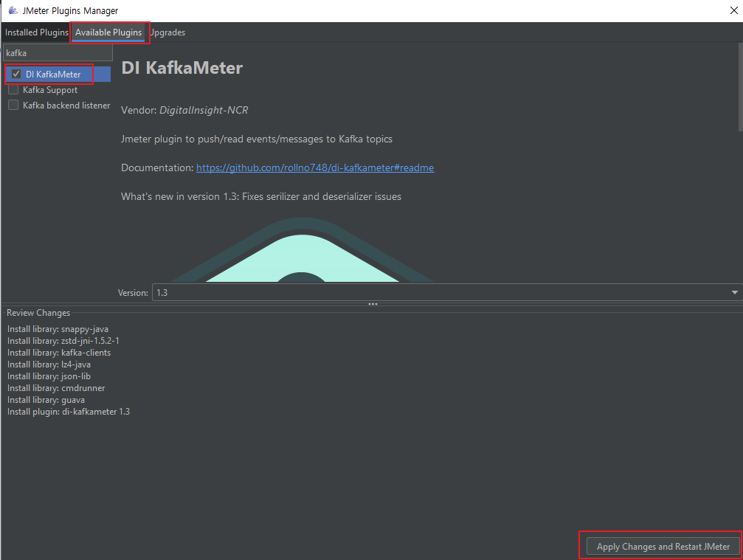Open the di-kafkameter GitHub documentation link
The image size is (743, 560).
pyautogui.click(x=315, y=167)
